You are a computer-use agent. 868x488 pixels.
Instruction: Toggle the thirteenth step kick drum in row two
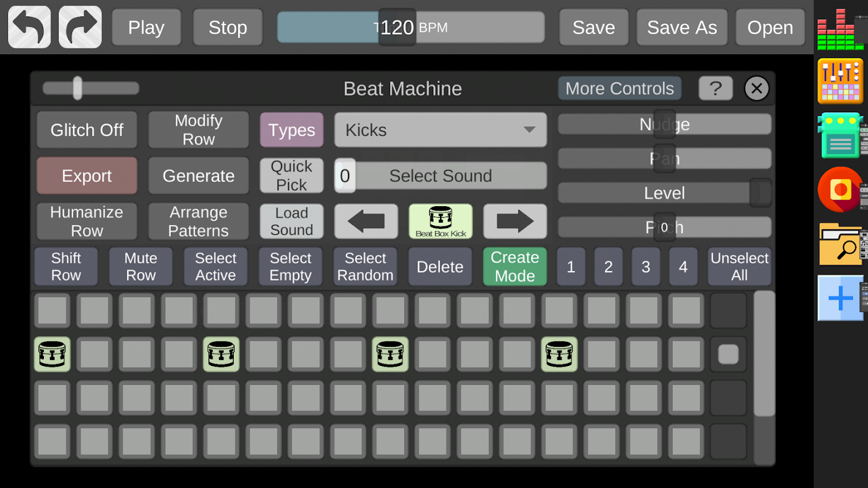(x=559, y=354)
